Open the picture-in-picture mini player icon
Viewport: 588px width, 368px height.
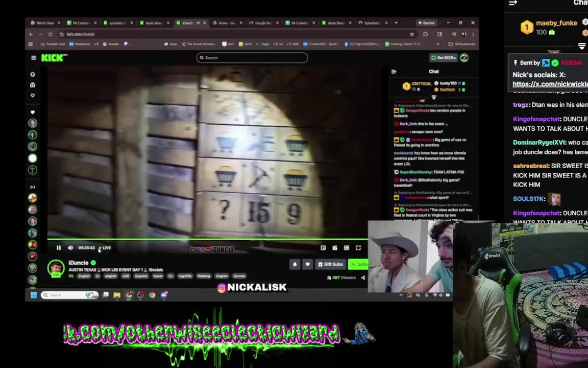pos(323,248)
